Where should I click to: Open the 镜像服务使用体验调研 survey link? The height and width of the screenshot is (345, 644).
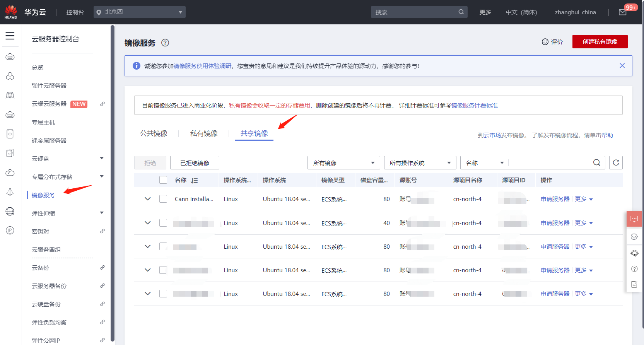click(202, 66)
